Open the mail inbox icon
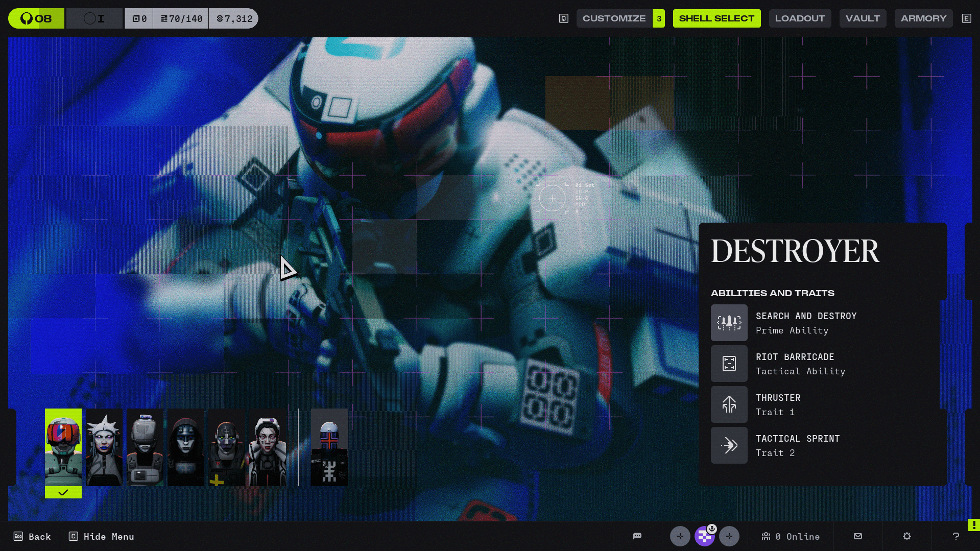The image size is (980, 551). coord(857,536)
